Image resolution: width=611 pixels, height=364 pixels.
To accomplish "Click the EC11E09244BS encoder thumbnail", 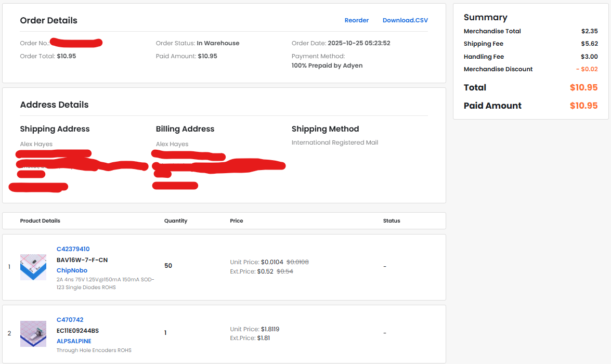I will tap(33, 334).
